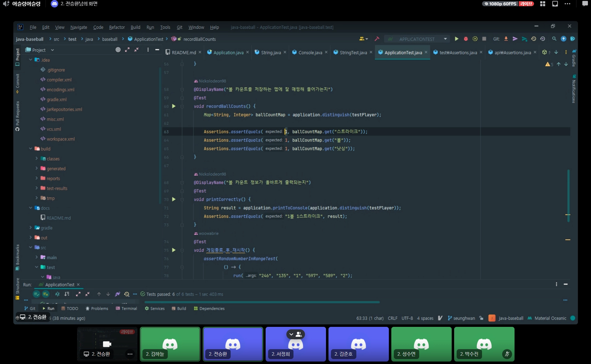The height and width of the screenshot is (364, 591).
Task: Toggle Show Ignored tests filter
Action: (46, 294)
